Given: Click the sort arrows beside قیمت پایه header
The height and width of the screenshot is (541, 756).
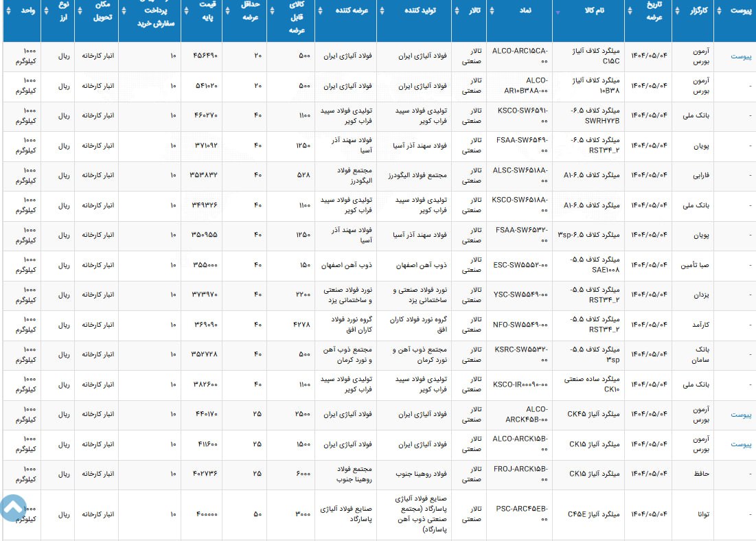Looking at the screenshot, I should 186,10.
